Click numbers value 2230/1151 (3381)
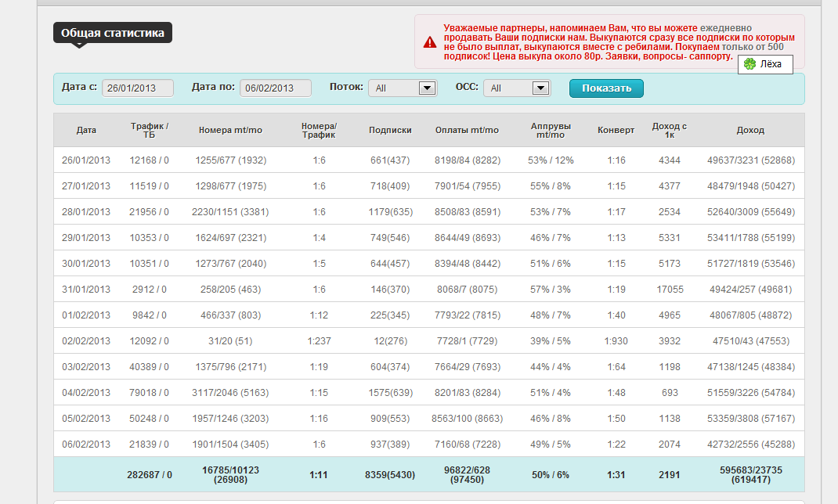The width and height of the screenshot is (838, 504). tap(230, 212)
